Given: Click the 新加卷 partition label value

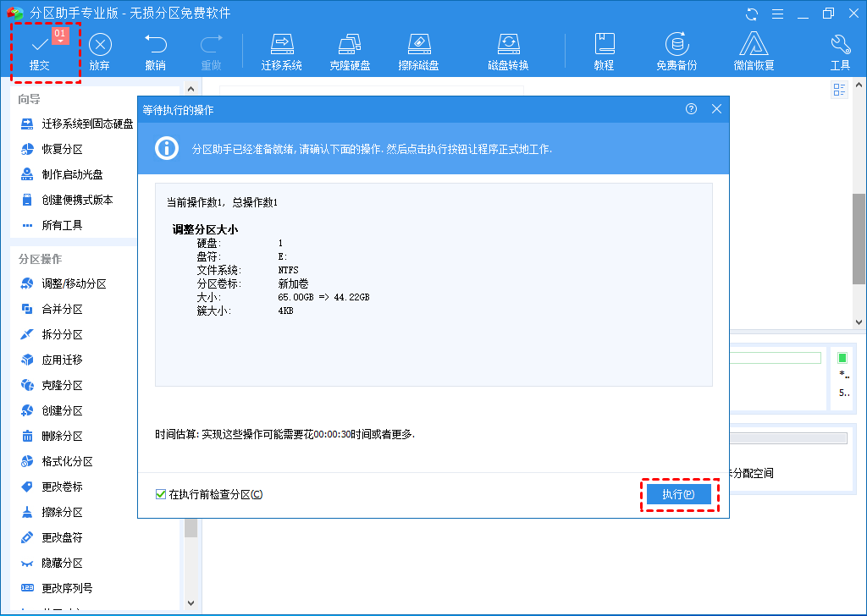Looking at the screenshot, I should point(293,284).
